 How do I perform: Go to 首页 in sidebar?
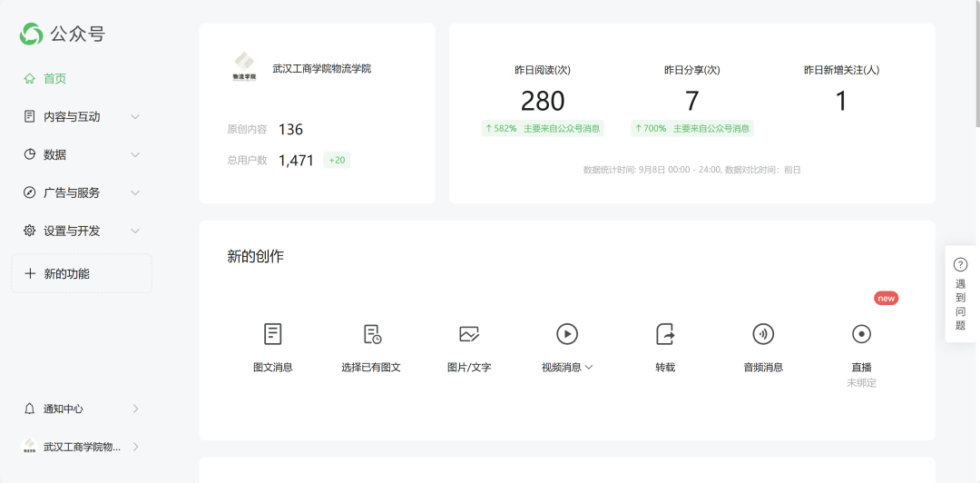click(55, 79)
